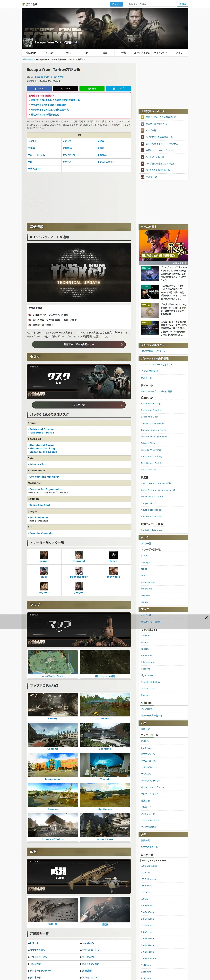Viewport: 210px width, 980px height.
Task: Open jaeger's portrait in trader table
Action: click(x=79, y=586)
